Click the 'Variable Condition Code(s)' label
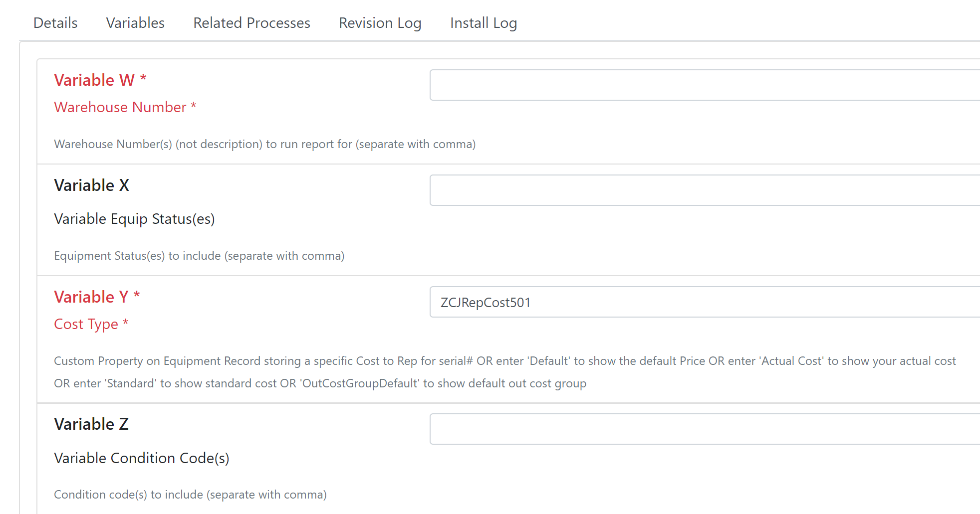Screen dimensions: 980x514 coord(142,458)
